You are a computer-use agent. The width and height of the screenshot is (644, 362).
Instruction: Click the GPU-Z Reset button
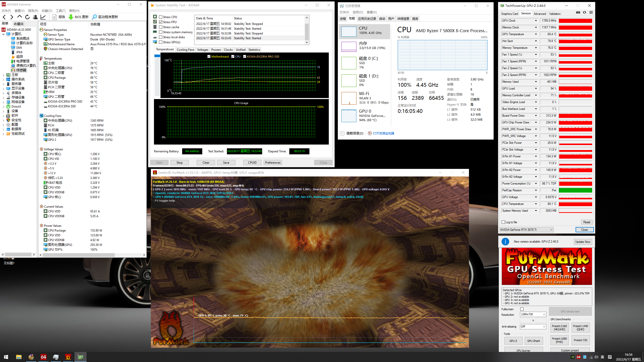(x=587, y=222)
